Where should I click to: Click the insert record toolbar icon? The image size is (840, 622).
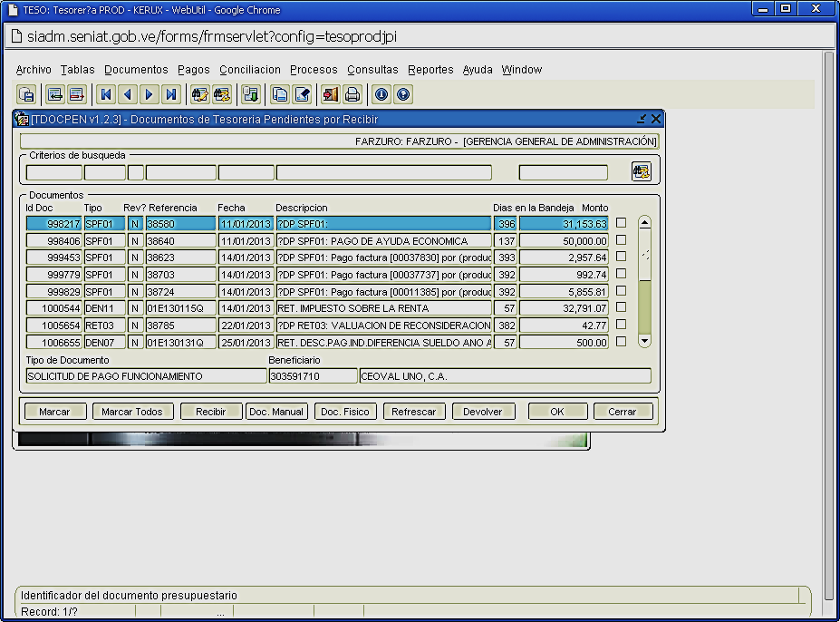[x=54, y=95]
